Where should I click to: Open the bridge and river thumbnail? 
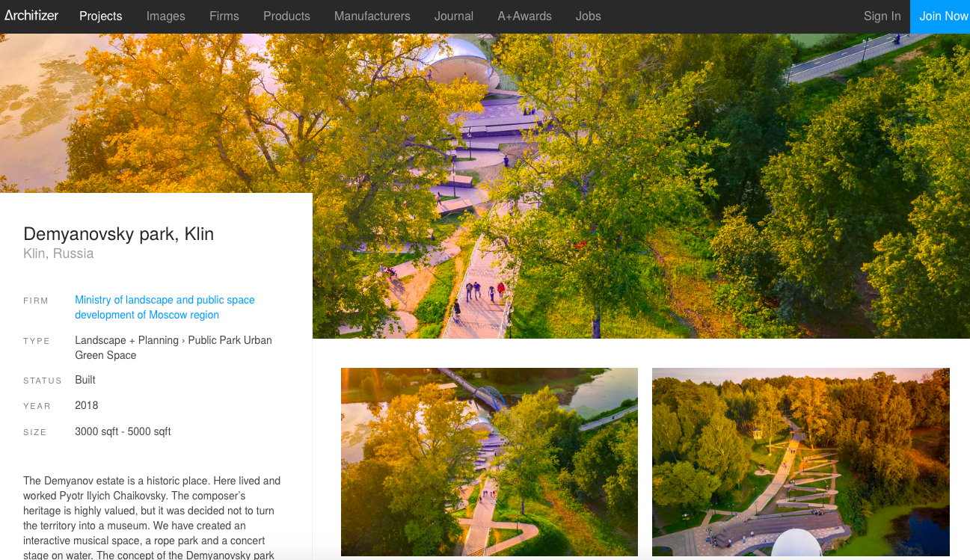point(489,462)
